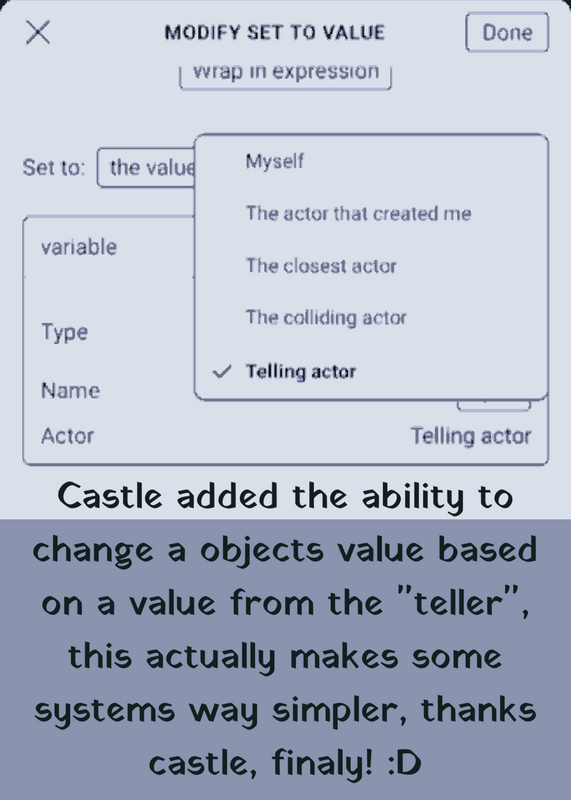The width and height of the screenshot is (571, 800).
Task: Click the Set to: label
Action: [x=54, y=167]
